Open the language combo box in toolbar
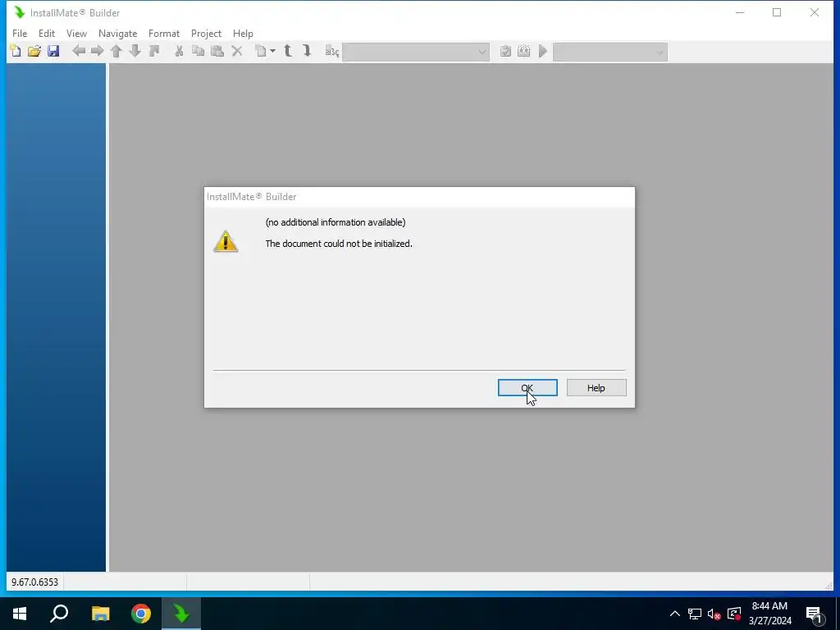This screenshot has height=630, width=840. point(416,52)
